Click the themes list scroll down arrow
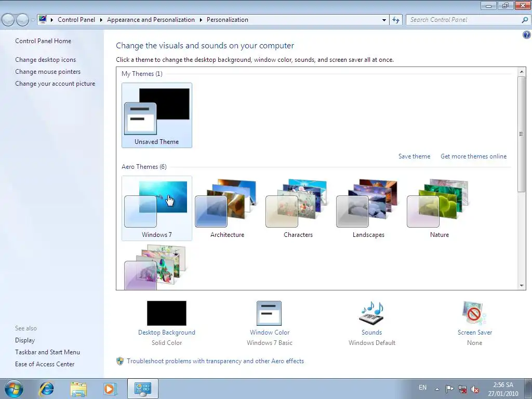 coord(522,286)
